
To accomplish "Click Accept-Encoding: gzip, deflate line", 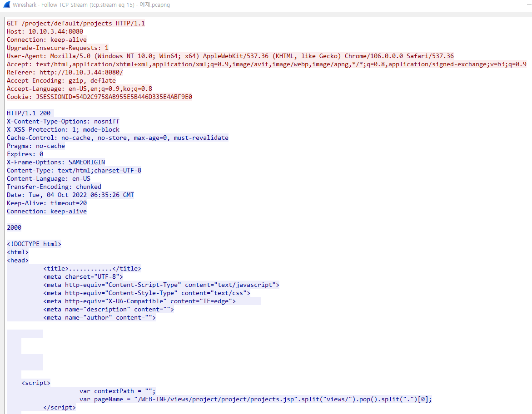I will pos(61,80).
